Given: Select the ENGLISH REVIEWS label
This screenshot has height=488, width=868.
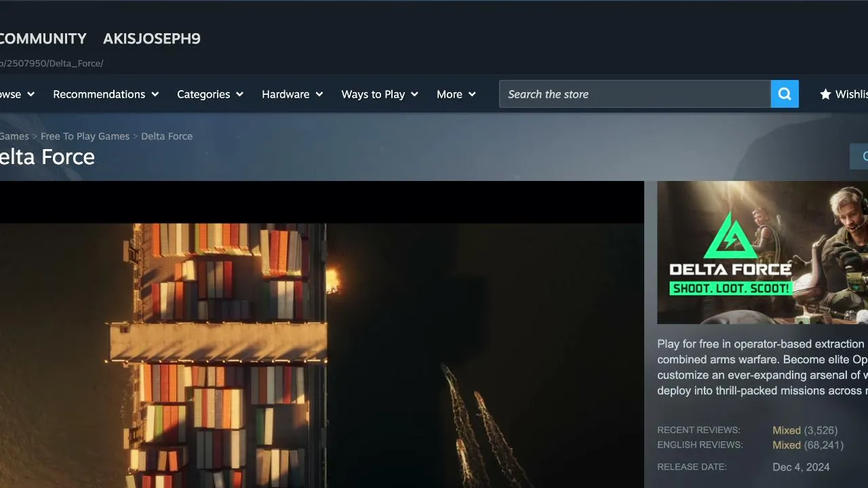Looking at the screenshot, I should coord(700,445).
